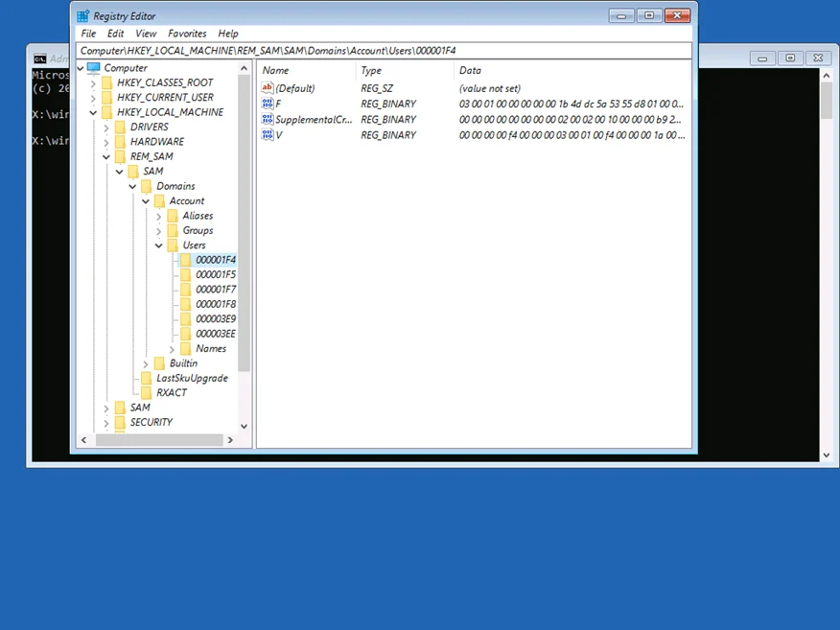Sort values by the Name column header
The height and width of the screenshot is (630, 840).
tap(307, 70)
